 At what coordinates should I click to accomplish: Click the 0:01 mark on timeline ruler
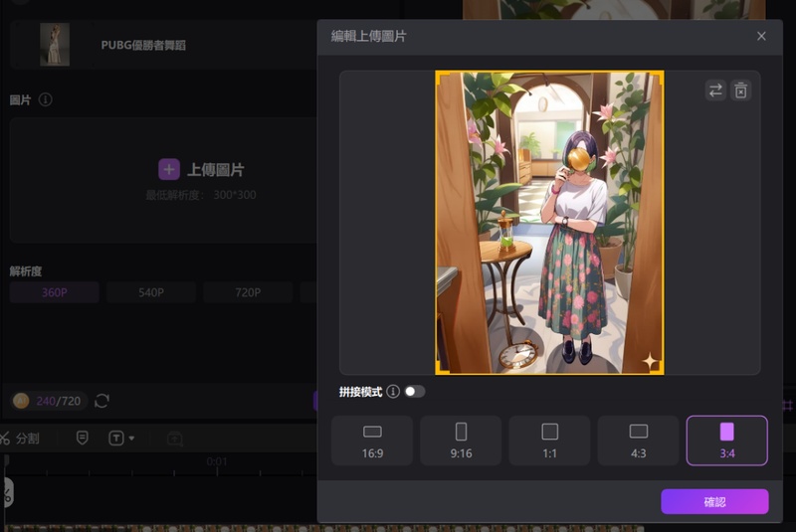click(x=217, y=461)
